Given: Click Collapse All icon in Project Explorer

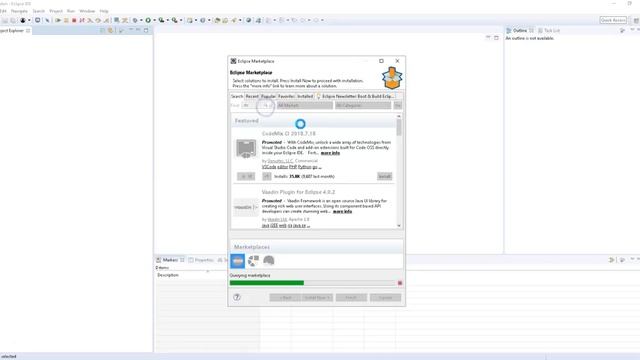Looking at the screenshot, I should pos(102,30).
